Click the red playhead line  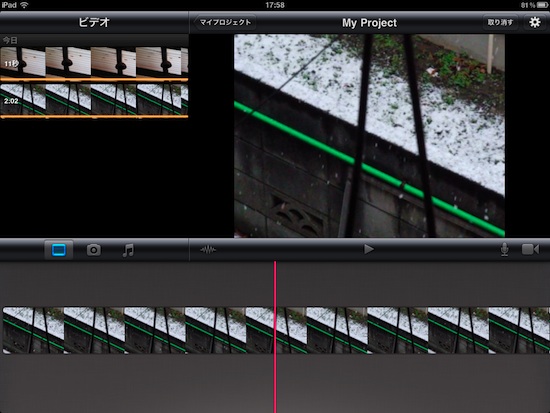coord(275,337)
